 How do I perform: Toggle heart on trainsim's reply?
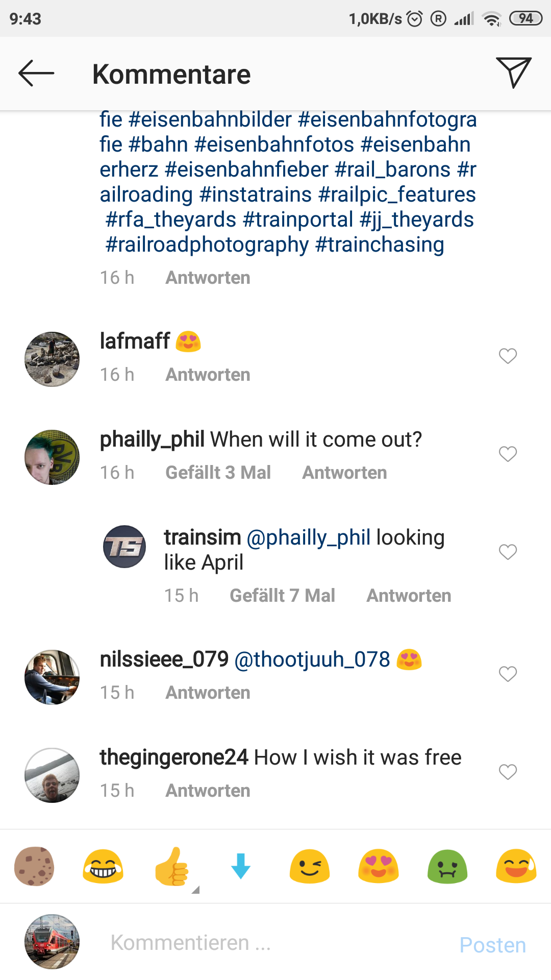tap(508, 552)
